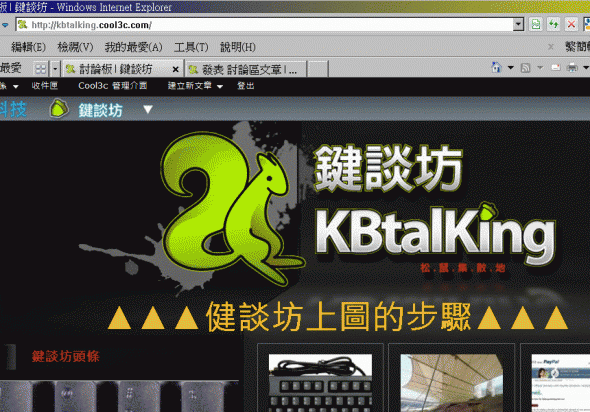
Task: Click the site favicon in the address bar
Action: click(x=23, y=25)
